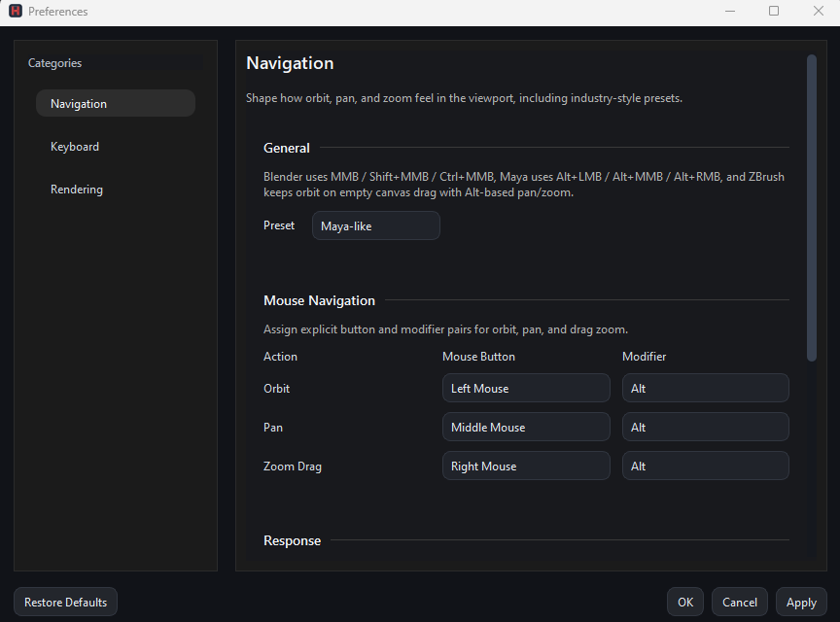Change the Orbit mouse button setting

click(x=526, y=388)
